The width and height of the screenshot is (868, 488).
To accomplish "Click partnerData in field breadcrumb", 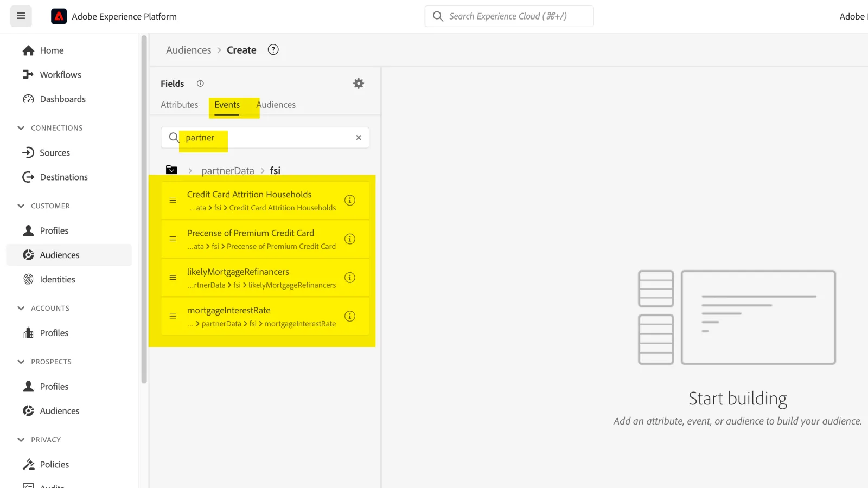I will coord(228,171).
